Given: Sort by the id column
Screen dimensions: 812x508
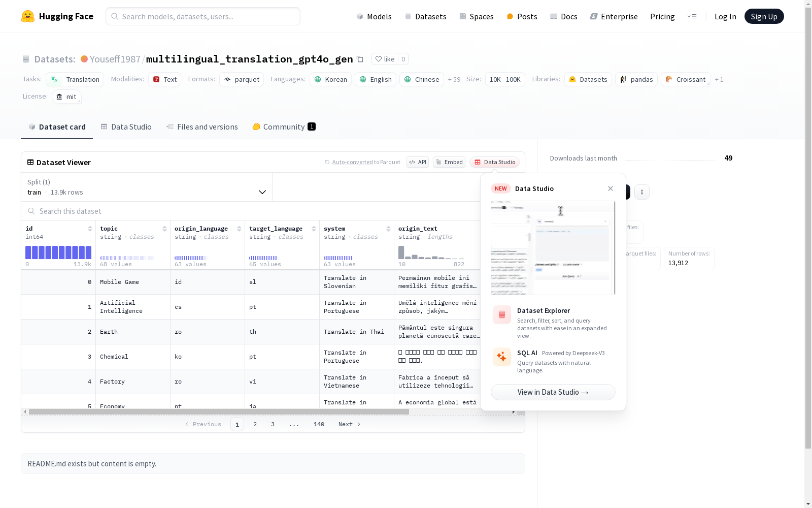Looking at the screenshot, I should (90, 229).
